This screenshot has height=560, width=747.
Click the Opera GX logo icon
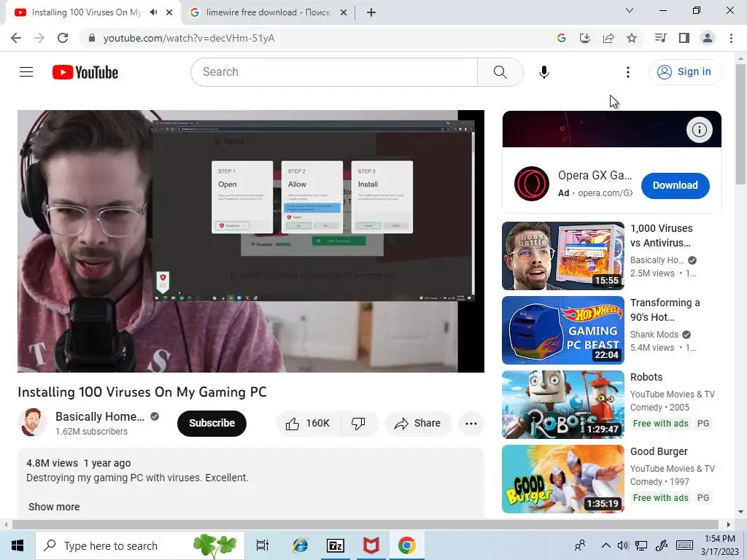pos(531,184)
